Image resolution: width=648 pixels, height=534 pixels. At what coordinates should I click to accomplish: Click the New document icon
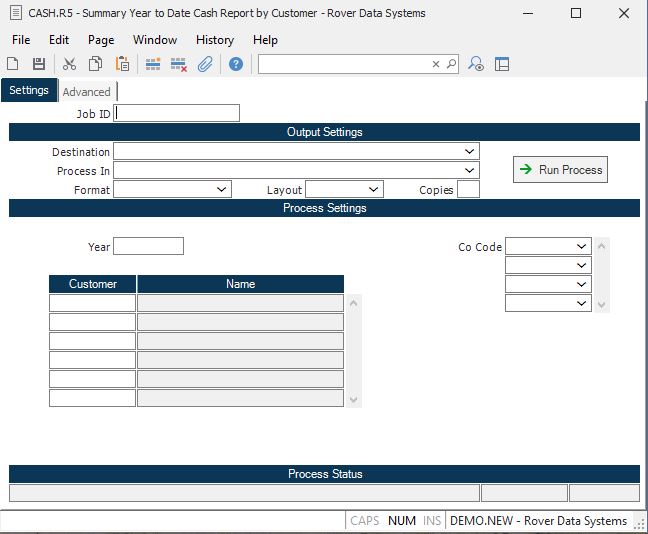point(13,64)
